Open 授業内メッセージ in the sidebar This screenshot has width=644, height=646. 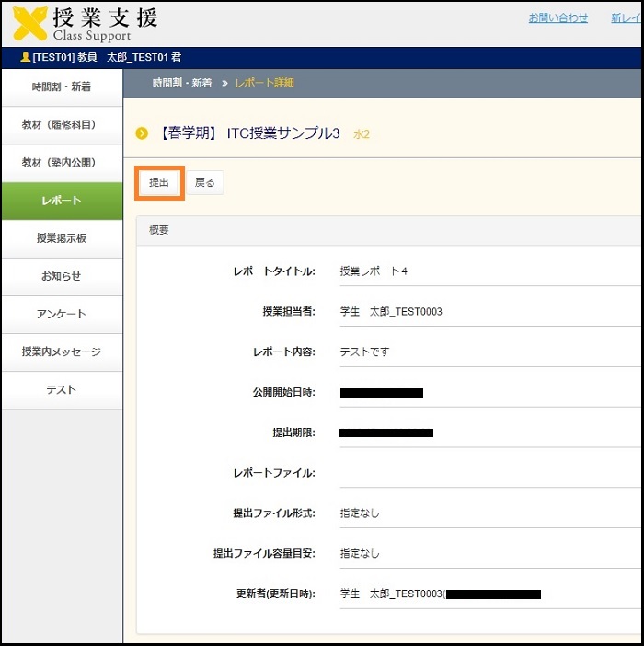pyautogui.click(x=62, y=352)
